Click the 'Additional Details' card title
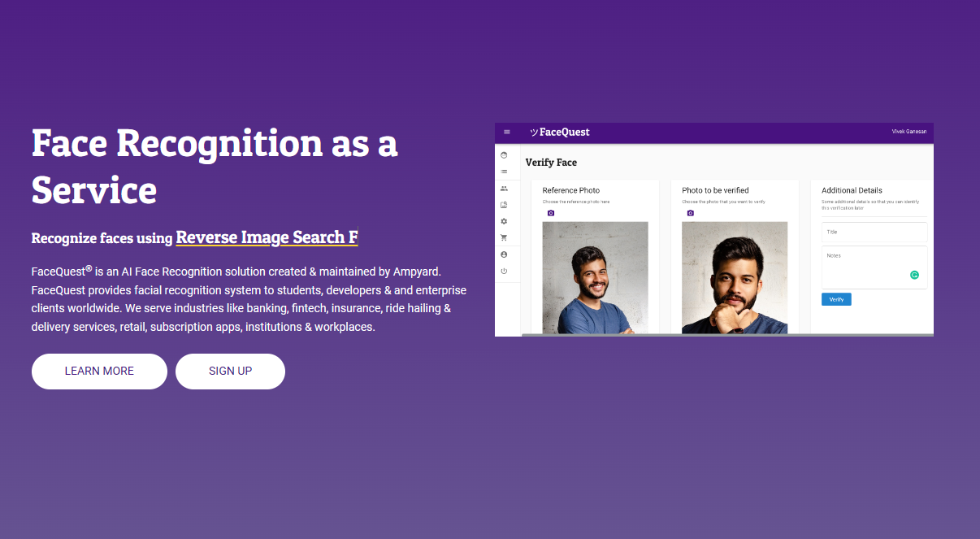 click(852, 190)
